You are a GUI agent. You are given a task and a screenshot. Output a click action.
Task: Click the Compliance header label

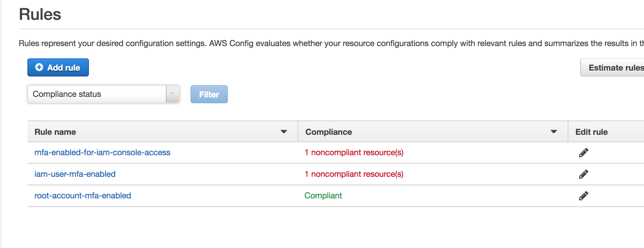[x=328, y=132]
